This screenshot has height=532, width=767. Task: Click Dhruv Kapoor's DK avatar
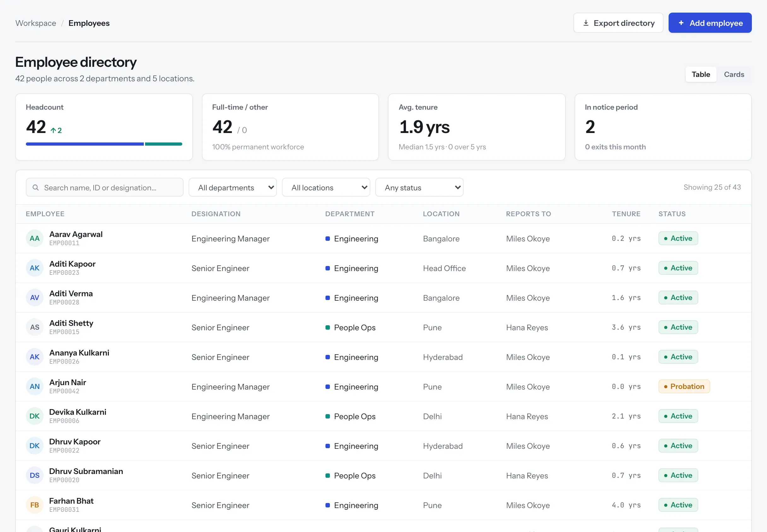[35, 446]
